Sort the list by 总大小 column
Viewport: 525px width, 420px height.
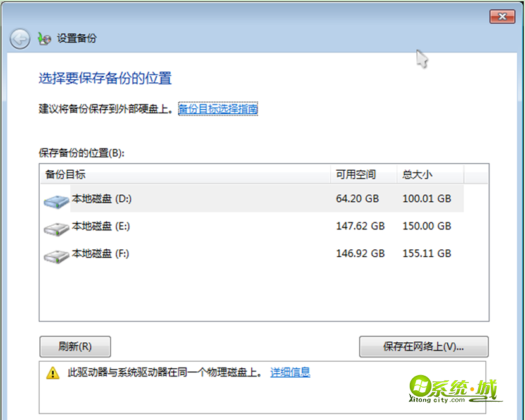pos(419,174)
